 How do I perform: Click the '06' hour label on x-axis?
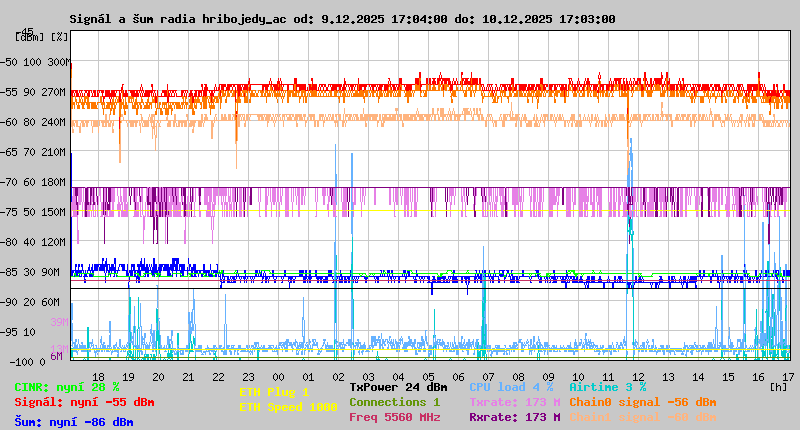(x=458, y=377)
